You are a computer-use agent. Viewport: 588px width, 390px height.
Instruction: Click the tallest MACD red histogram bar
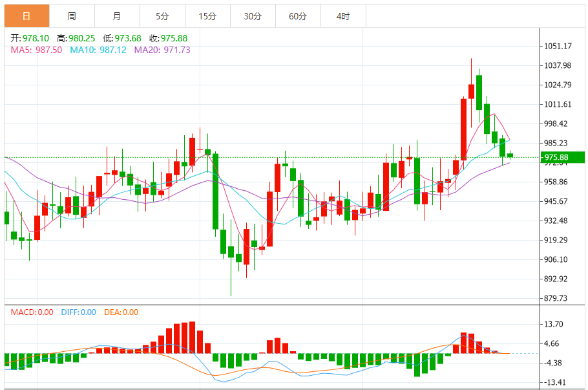(x=192, y=338)
